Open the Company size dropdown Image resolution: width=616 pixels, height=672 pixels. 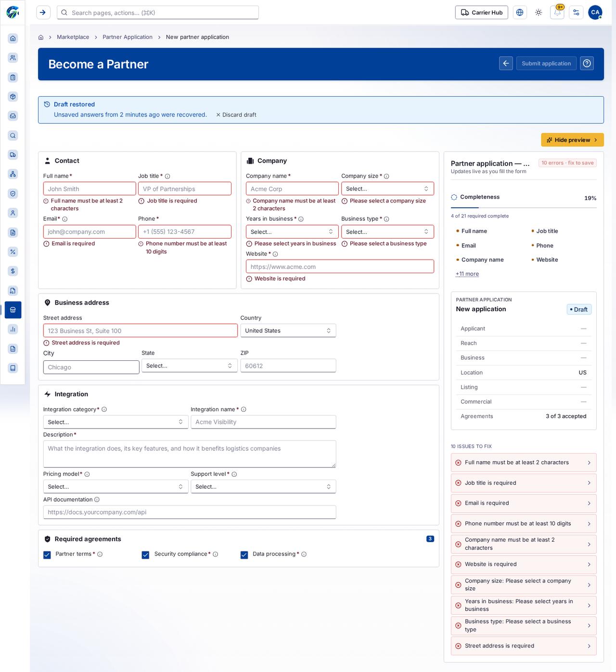click(x=387, y=189)
